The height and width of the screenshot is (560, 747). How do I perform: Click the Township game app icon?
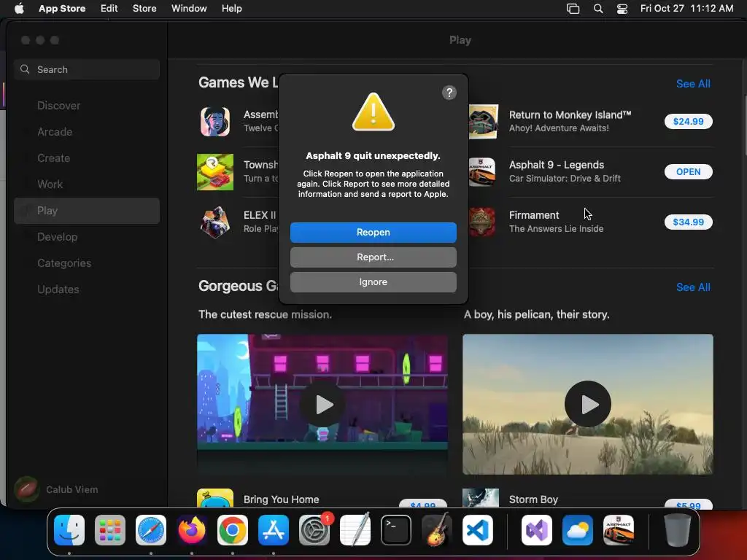pyautogui.click(x=215, y=172)
